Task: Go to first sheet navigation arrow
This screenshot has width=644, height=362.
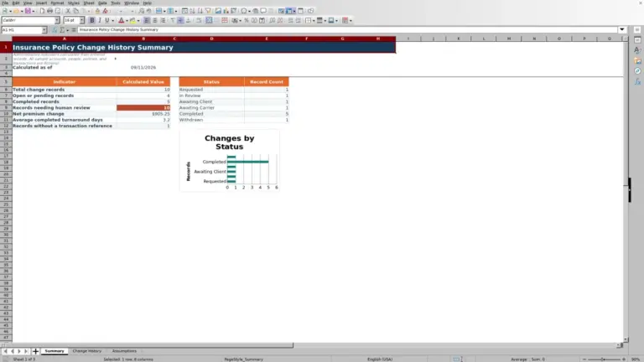Action: [x=5, y=351]
